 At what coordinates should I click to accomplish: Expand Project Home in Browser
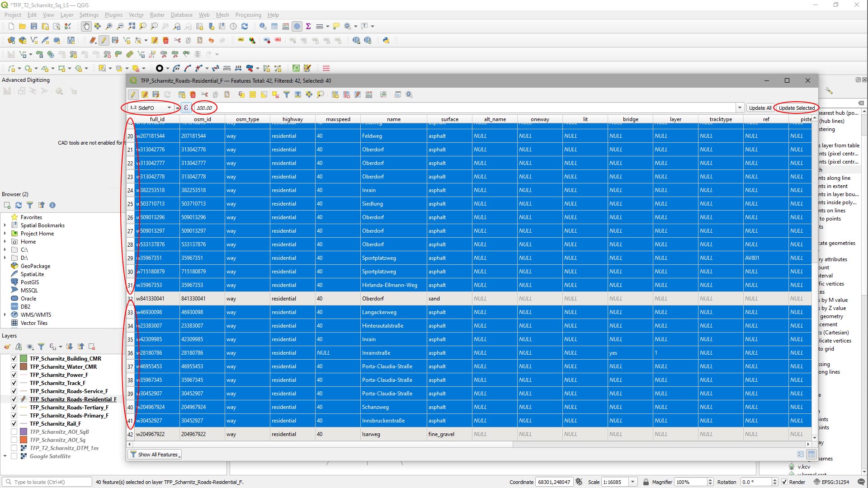(5, 234)
